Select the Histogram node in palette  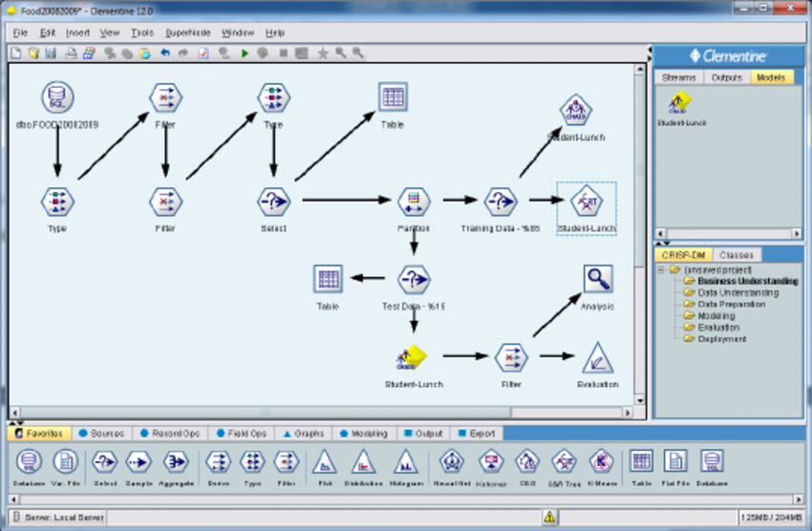[406, 463]
